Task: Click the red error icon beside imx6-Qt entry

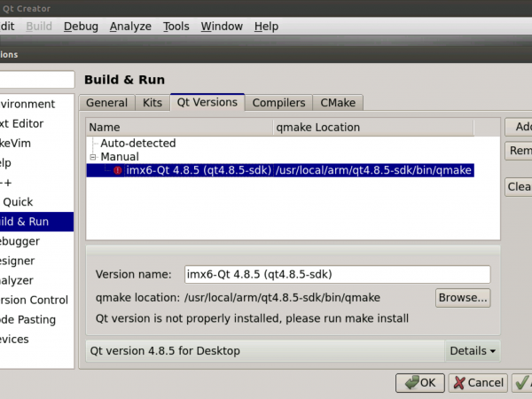Action: click(x=117, y=170)
